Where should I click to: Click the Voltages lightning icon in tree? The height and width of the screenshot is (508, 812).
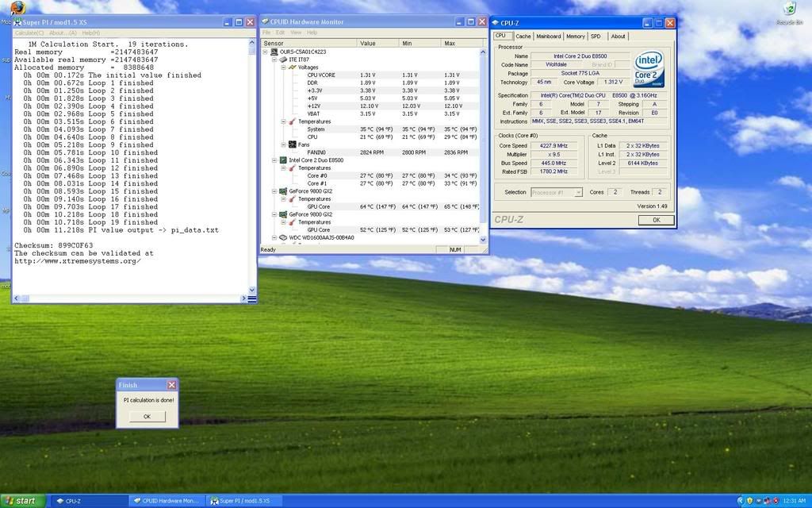pyautogui.click(x=293, y=67)
